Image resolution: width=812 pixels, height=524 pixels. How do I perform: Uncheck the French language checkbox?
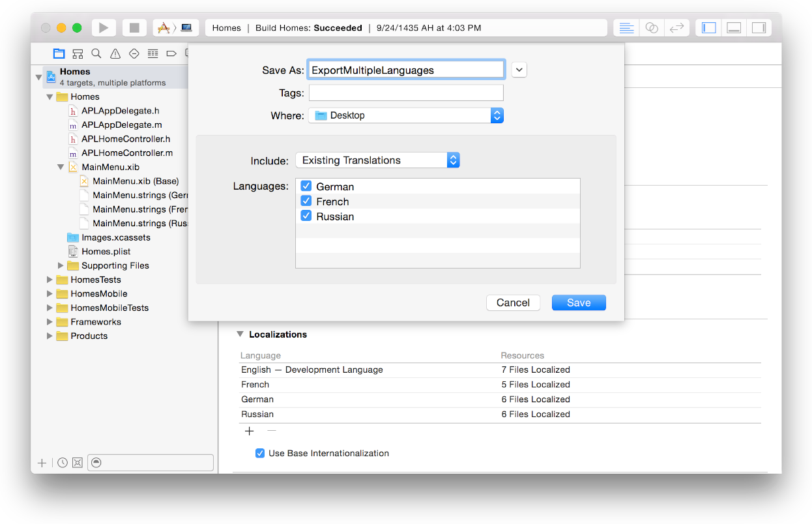coord(306,201)
